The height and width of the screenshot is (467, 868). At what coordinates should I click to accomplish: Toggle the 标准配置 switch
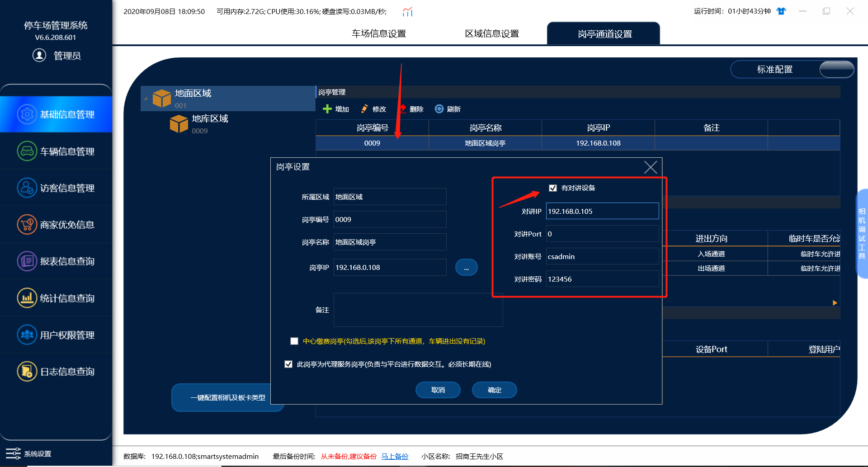point(836,69)
